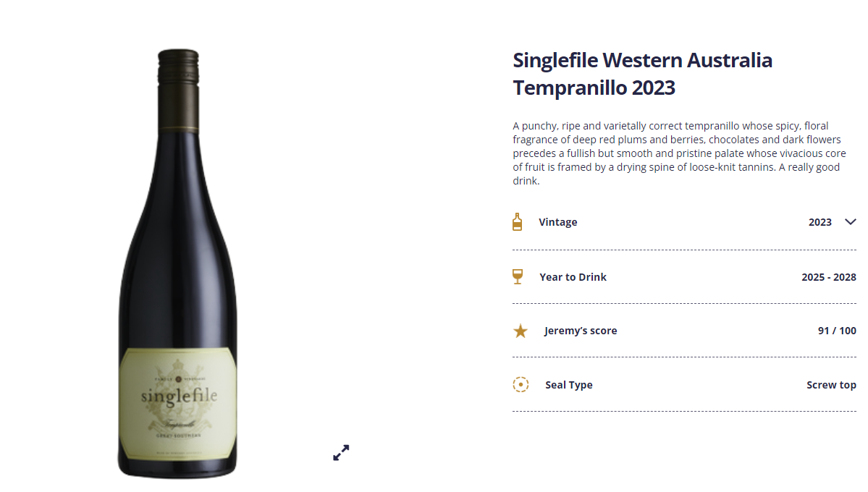Click the singlefile label on the bottle
Image resolution: width=868 pixels, height=492 pixels.
178,403
